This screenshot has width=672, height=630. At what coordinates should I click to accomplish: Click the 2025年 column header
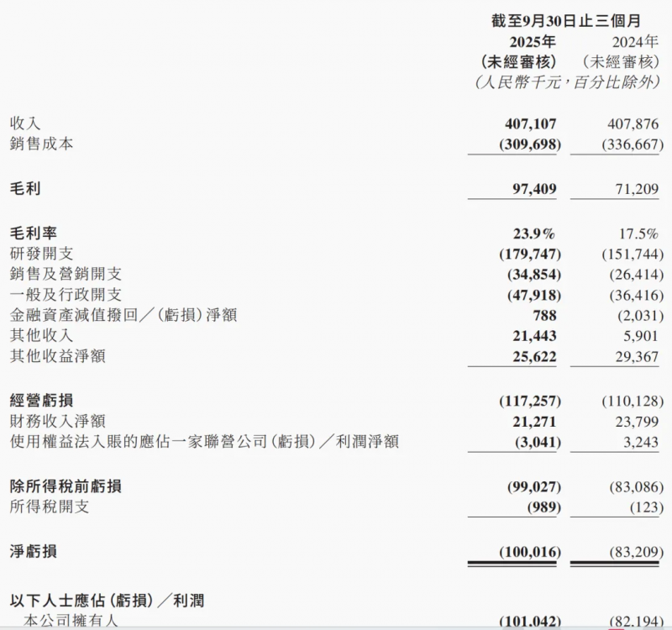[x=532, y=40]
